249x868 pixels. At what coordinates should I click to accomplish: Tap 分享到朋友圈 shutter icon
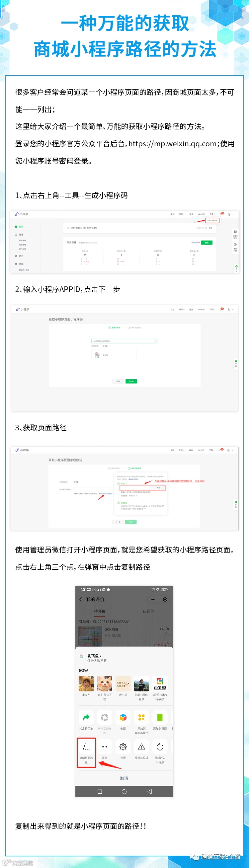105,717
